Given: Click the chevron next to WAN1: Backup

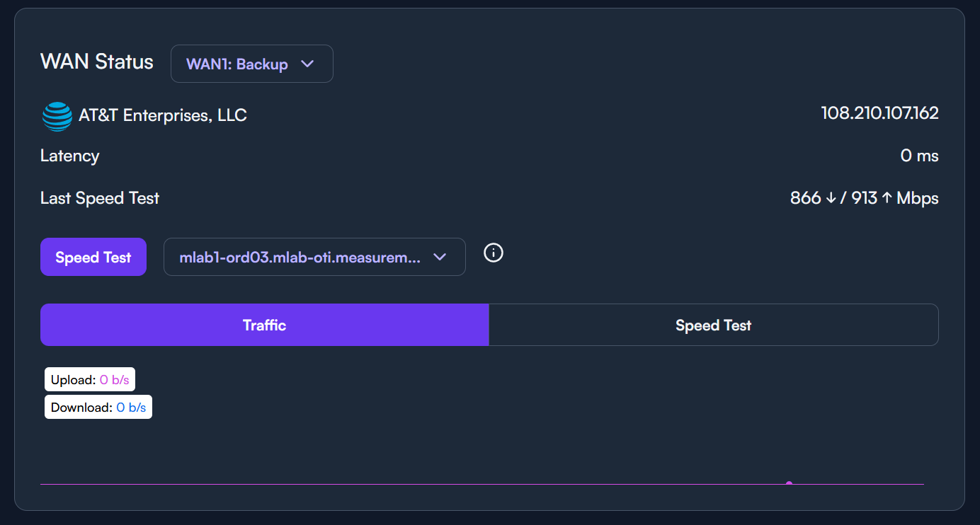Looking at the screenshot, I should [307, 64].
